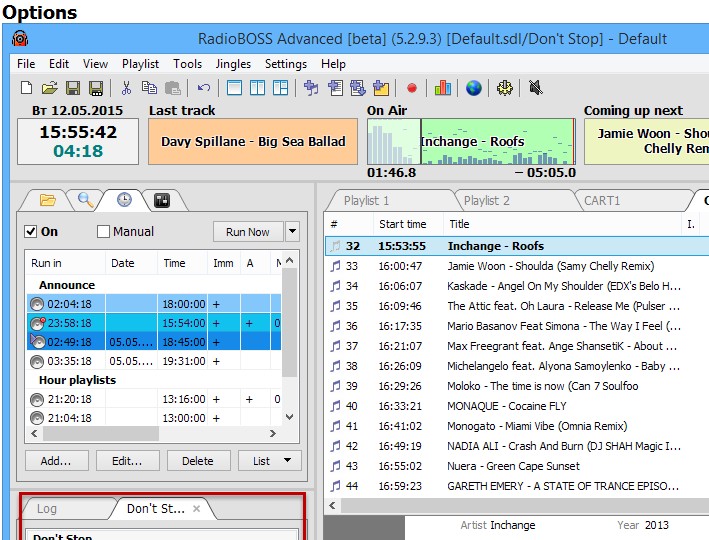Switch to the three-pane layout icon
Viewport: 709px width, 540px height.
tap(280, 88)
